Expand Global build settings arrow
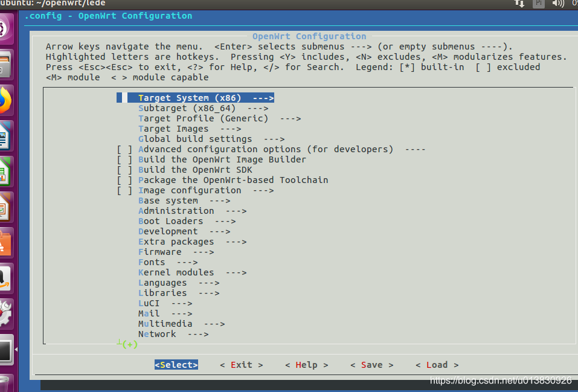 pos(274,140)
